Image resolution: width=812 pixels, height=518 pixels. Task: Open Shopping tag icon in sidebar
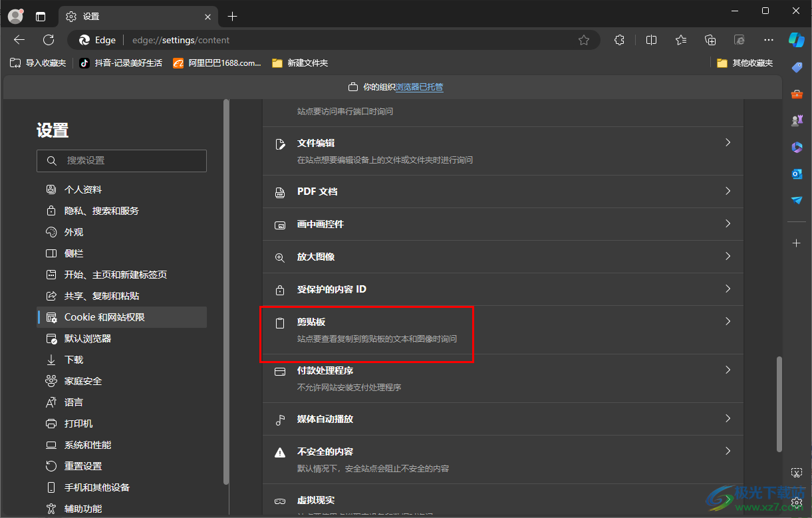click(797, 67)
